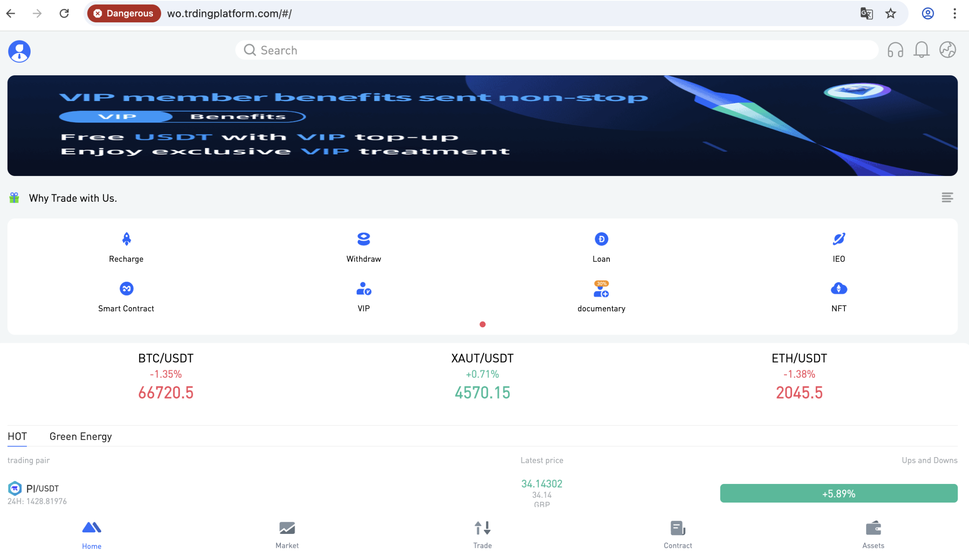Open the NFT section

(838, 297)
